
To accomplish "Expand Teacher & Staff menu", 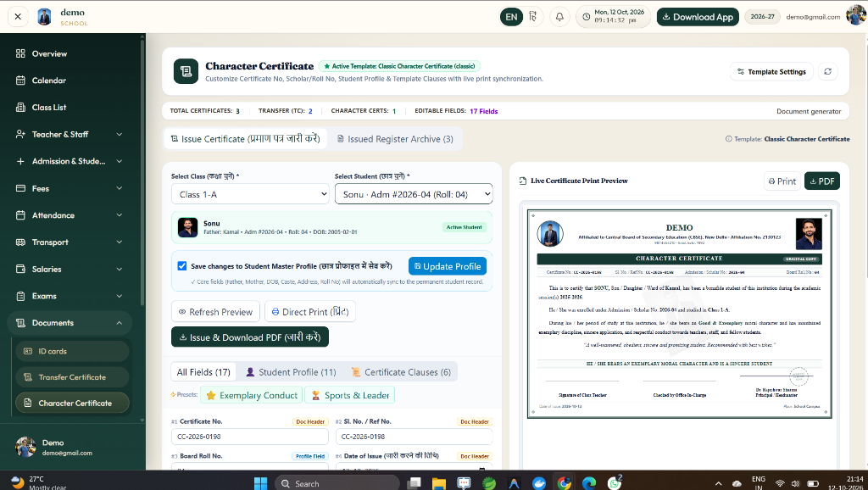I will pos(119,134).
